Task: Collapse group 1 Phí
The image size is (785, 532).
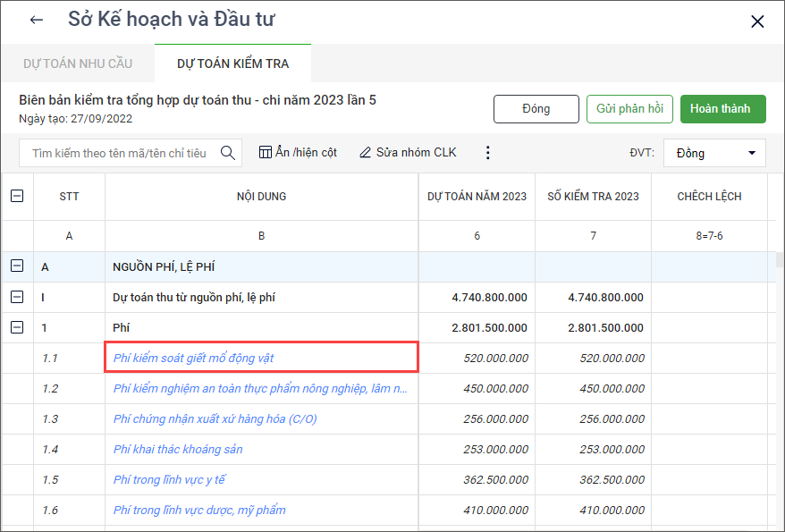Action: click(17, 327)
